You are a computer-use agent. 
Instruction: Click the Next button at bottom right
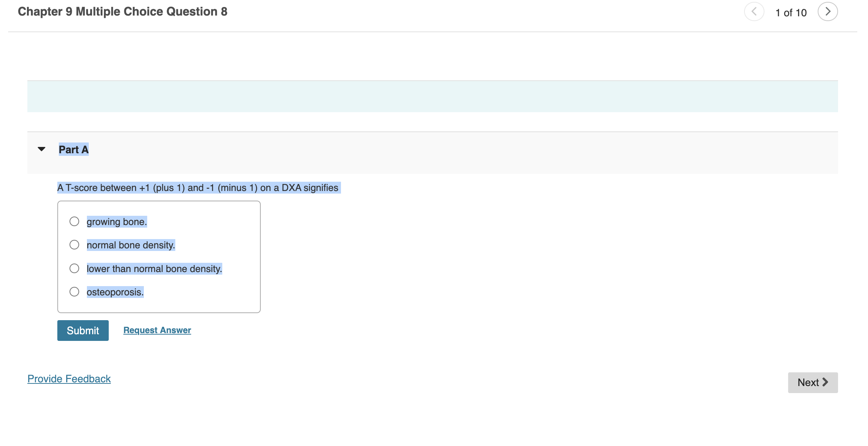click(812, 382)
